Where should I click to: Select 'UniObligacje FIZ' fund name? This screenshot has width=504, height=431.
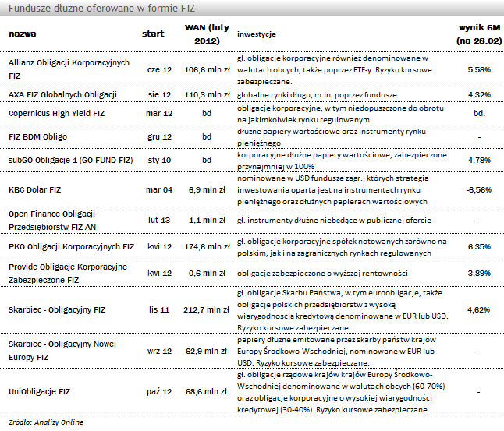pyautogui.click(x=40, y=391)
